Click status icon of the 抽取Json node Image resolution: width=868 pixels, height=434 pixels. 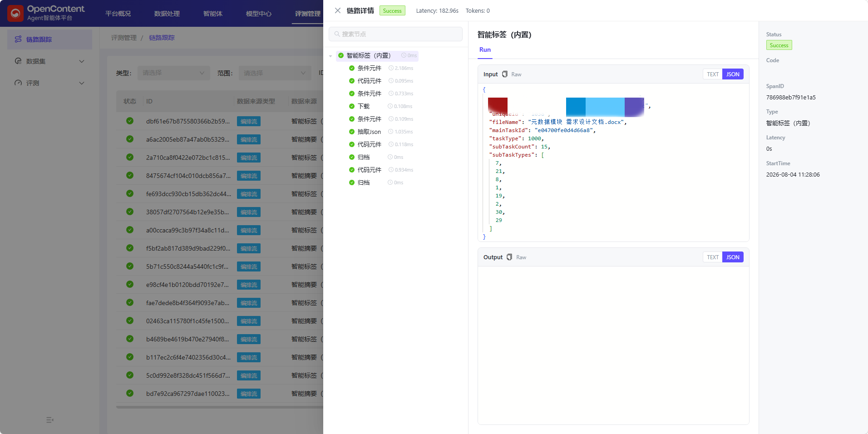click(351, 132)
